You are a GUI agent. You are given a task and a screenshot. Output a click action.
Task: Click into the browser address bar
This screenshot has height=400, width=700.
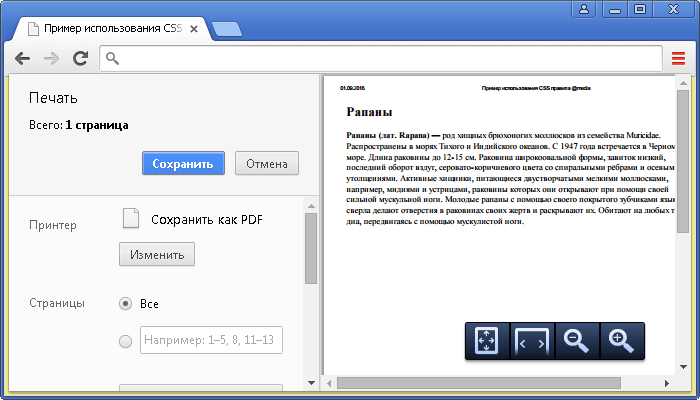[x=381, y=58]
